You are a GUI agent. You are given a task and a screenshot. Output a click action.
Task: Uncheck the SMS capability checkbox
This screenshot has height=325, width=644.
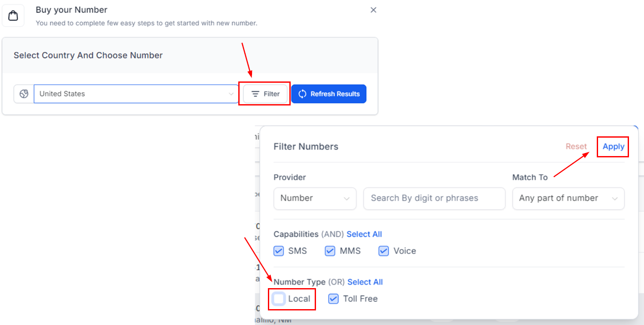point(279,251)
